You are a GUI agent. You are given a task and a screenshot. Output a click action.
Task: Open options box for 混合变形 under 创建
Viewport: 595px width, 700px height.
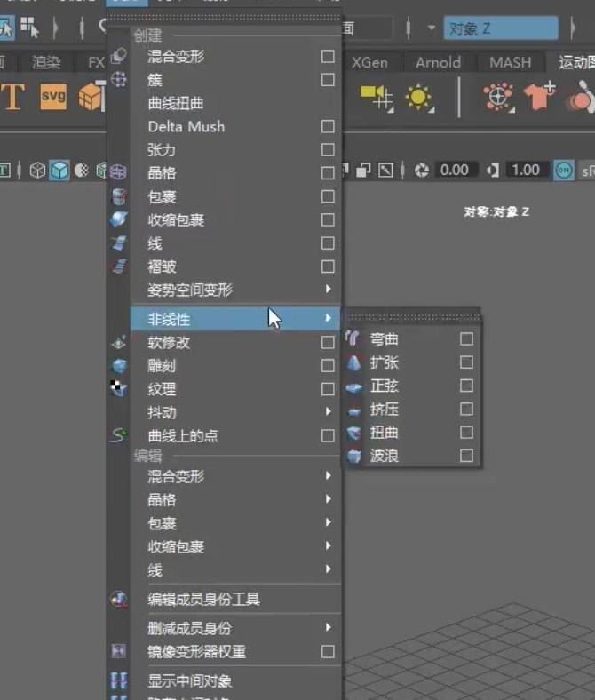tap(328, 56)
